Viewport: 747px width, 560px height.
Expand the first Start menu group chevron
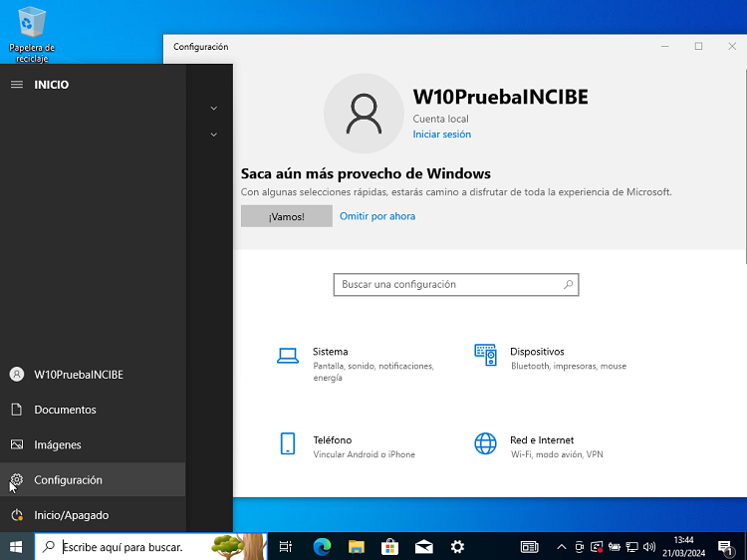point(214,108)
